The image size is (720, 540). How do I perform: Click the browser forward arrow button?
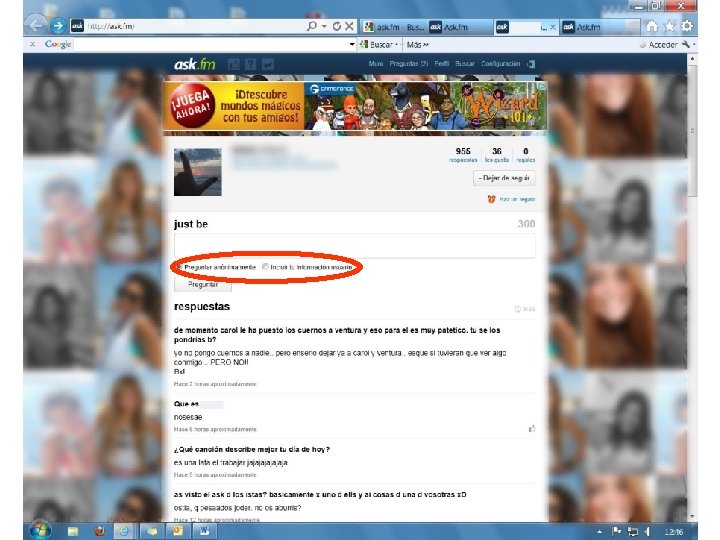pos(58,26)
